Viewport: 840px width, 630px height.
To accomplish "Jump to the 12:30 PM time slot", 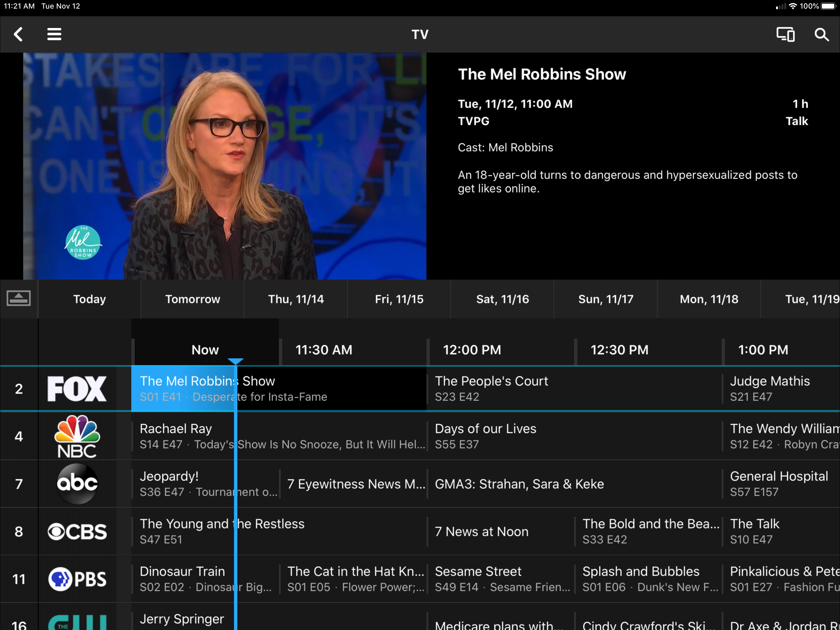I will click(x=619, y=349).
